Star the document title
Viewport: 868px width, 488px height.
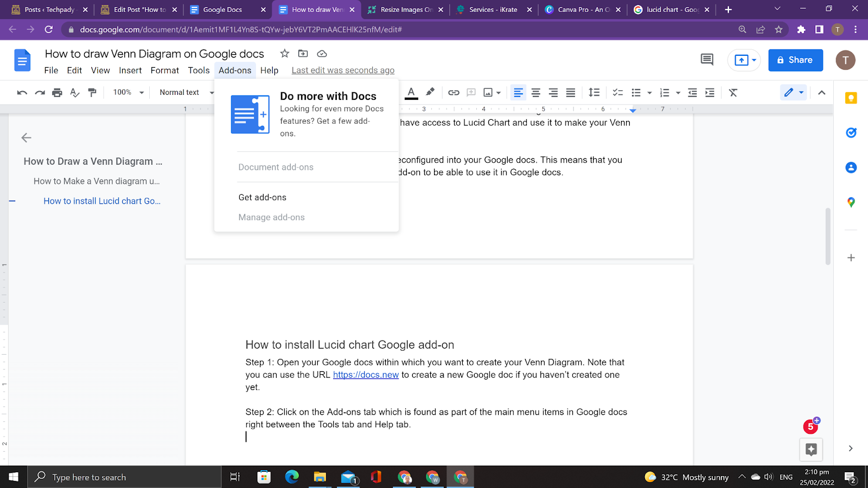click(285, 53)
